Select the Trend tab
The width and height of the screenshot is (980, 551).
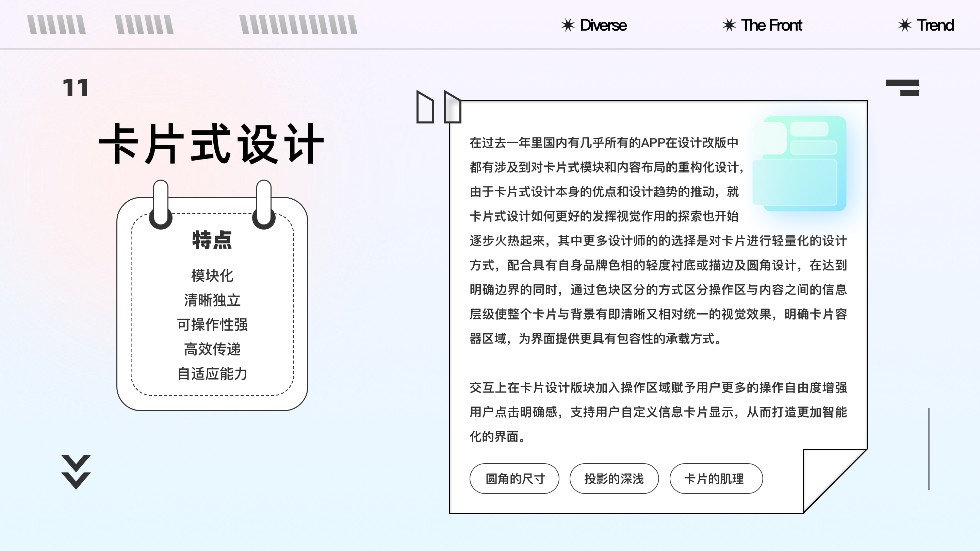pos(935,26)
